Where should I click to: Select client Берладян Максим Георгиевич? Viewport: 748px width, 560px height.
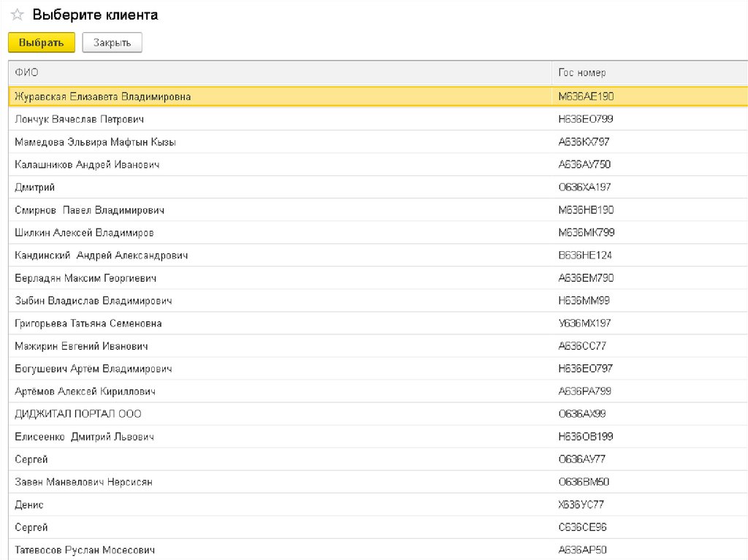click(85, 278)
